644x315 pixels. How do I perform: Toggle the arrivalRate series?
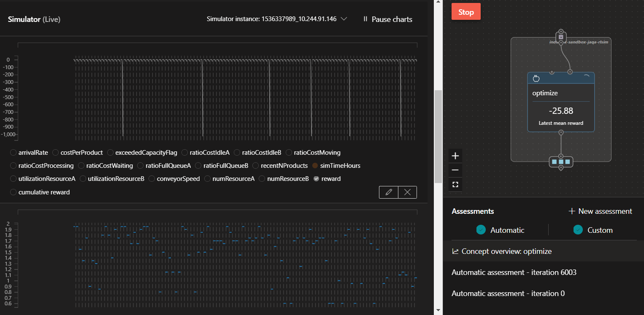coord(14,153)
